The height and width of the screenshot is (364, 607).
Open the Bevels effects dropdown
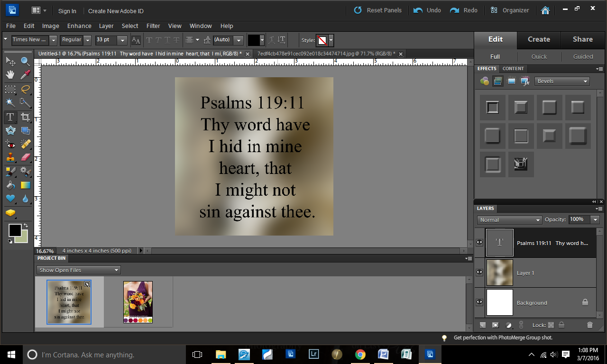562,81
